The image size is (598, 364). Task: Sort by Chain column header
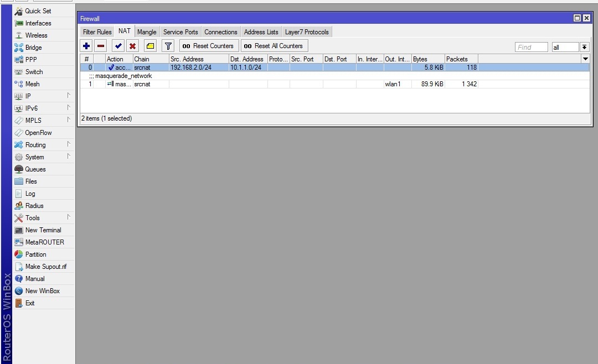151,59
